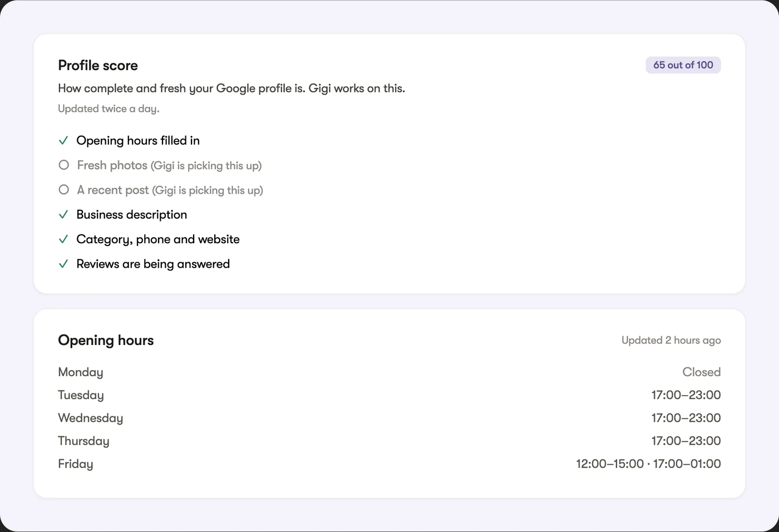Click the empty circle beside A recent post
Viewport: 779px width, 532px height.
click(x=64, y=190)
